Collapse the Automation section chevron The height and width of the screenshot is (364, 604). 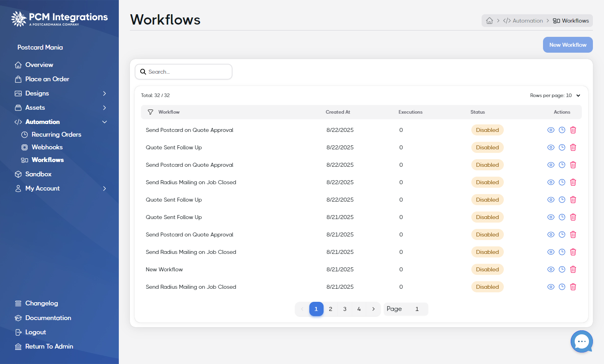(105, 122)
